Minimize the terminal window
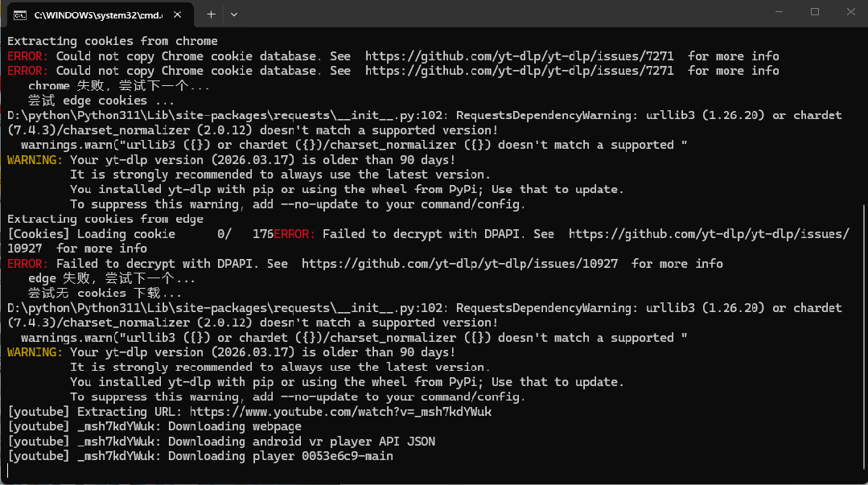 pos(779,11)
